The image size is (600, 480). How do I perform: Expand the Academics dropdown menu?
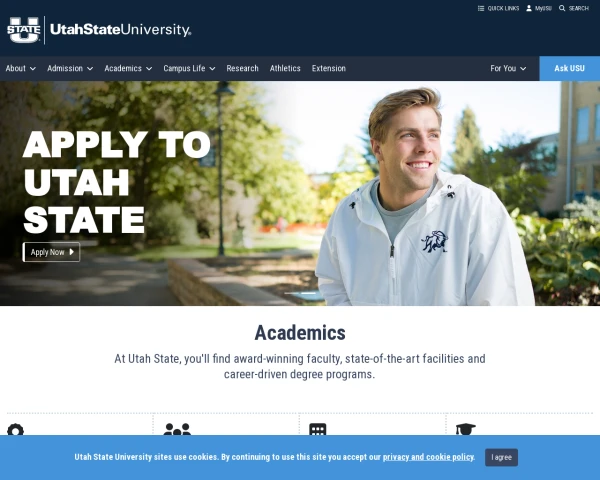point(128,68)
